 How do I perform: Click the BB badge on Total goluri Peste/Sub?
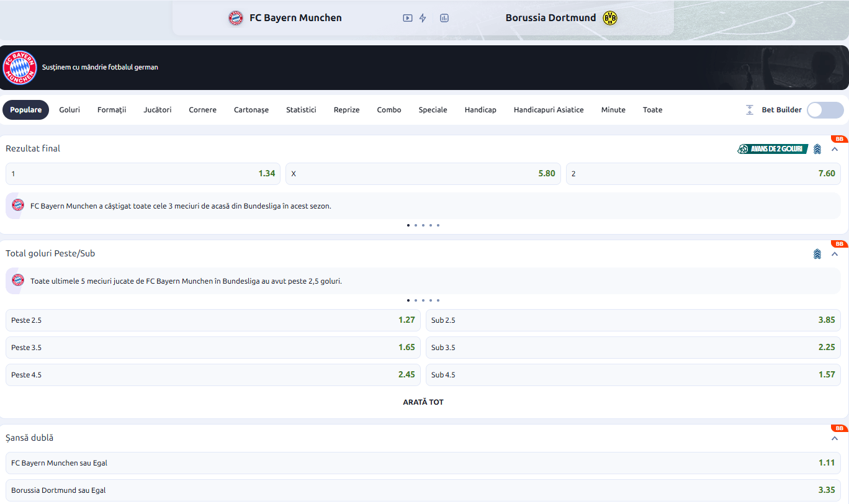[840, 244]
